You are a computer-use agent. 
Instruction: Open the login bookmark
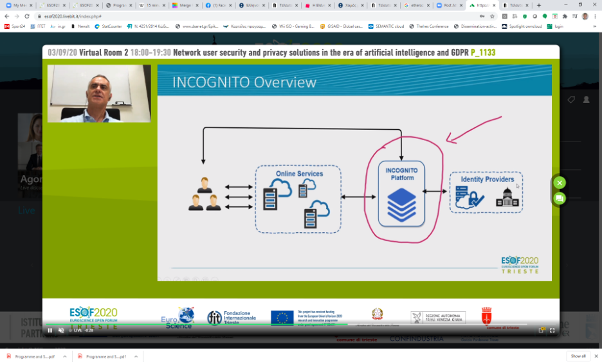click(555, 26)
